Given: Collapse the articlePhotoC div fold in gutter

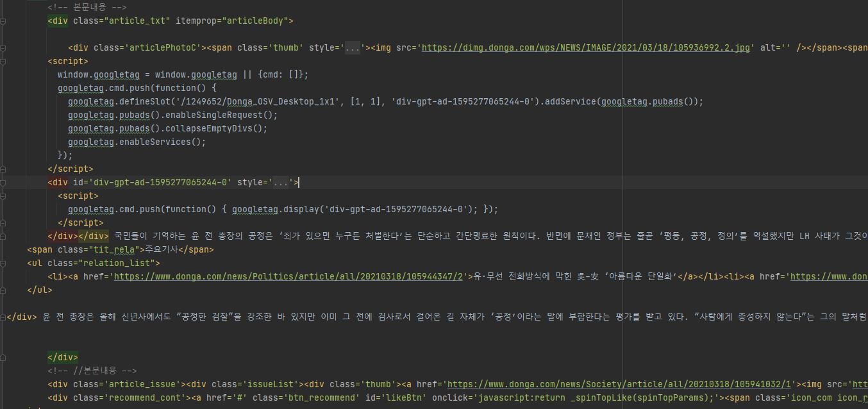Looking at the screenshot, I should [x=3, y=48].
